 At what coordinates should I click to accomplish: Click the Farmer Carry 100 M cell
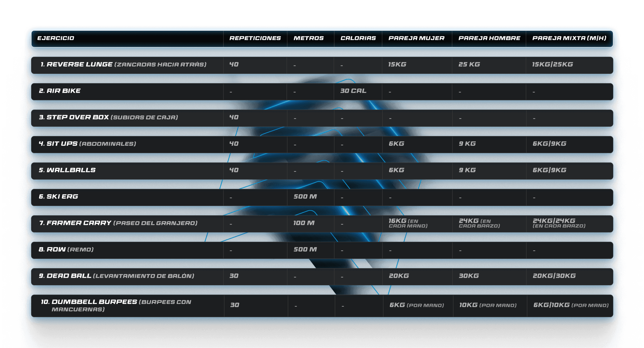point(304,223)
